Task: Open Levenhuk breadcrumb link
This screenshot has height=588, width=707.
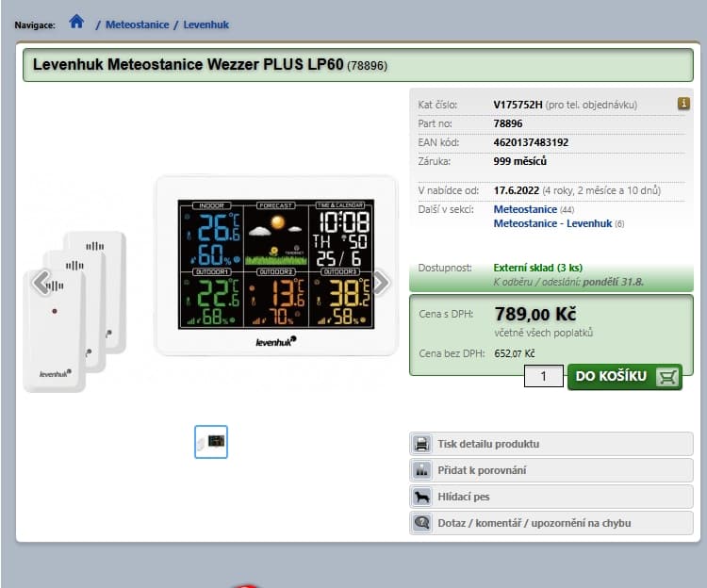Action: 206,24
